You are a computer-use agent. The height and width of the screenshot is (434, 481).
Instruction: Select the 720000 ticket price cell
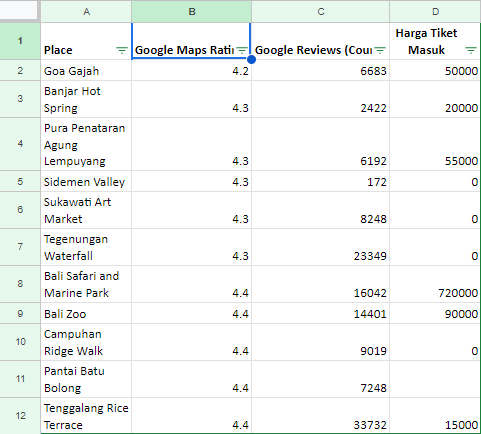click(x=435, y=284)
